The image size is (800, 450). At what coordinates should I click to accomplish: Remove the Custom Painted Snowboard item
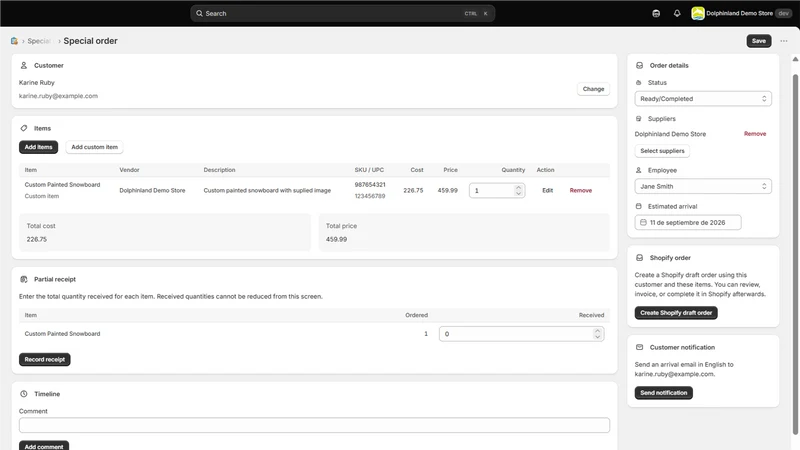[x=581, y=190]
